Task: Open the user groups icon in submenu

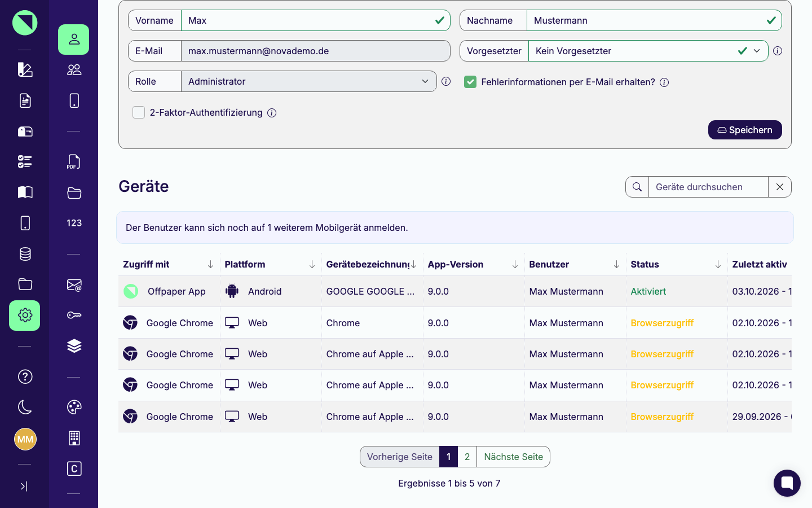Action: (74, 70)
